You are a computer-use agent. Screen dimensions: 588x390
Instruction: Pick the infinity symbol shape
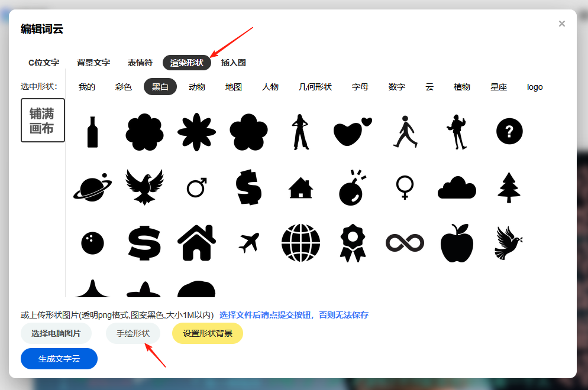click(x=405, y=243)
